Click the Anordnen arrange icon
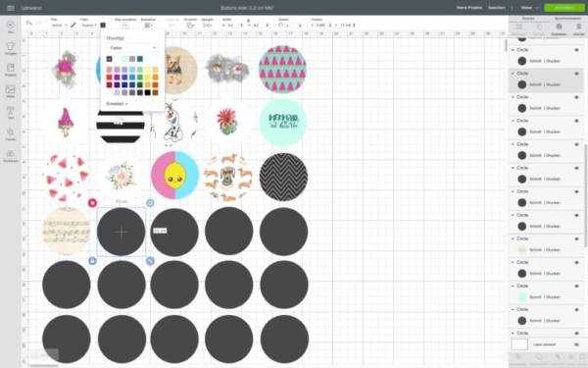 click(x=190, y=26)
